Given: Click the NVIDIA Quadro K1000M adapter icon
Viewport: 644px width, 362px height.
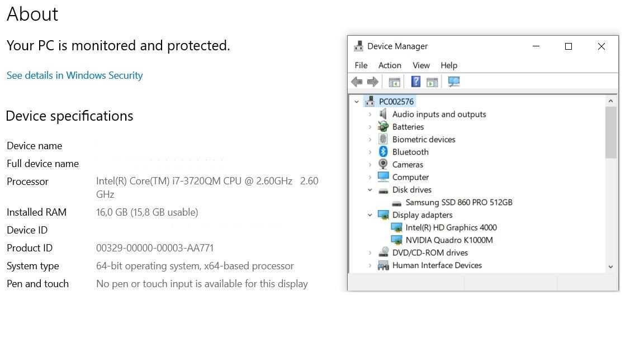Looking at the screenshot, I should coord(396,240).
